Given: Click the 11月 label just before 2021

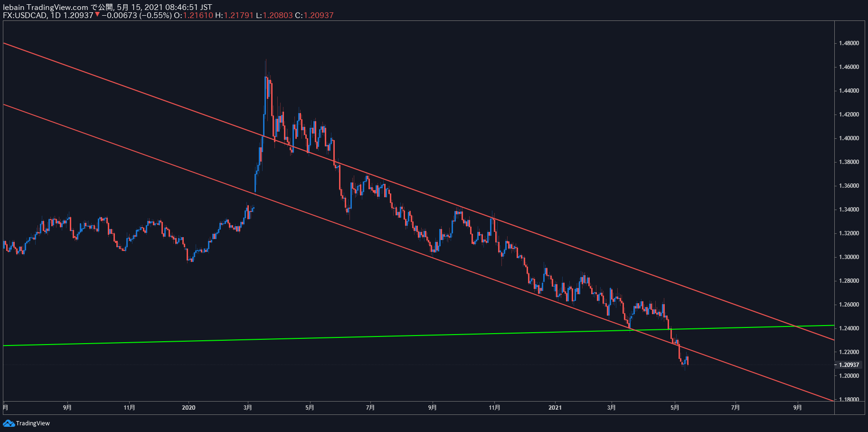Looking at the screenshot, I should 494,407.
